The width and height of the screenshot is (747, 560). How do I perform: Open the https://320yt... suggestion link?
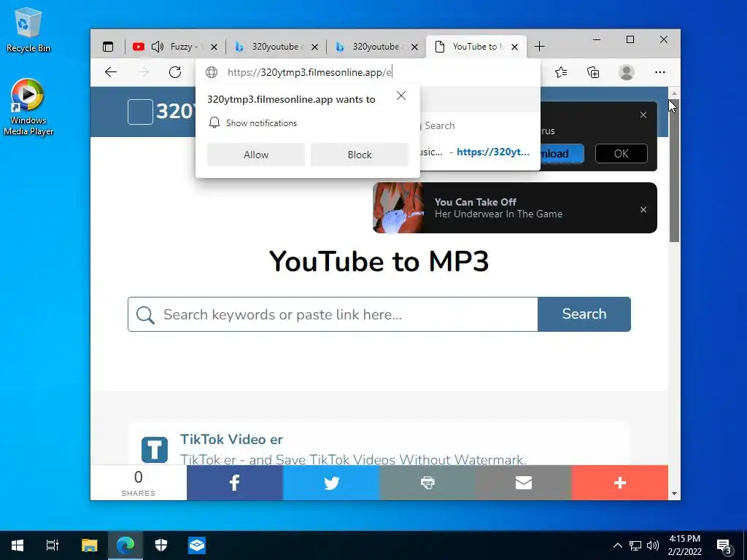493,152
